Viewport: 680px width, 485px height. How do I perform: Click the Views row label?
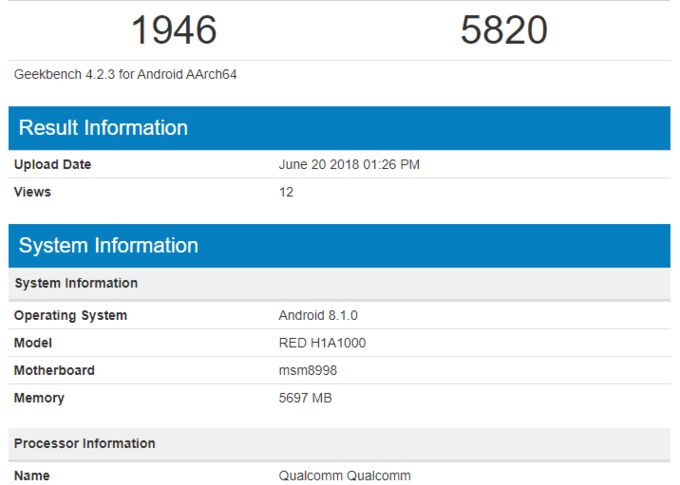tap(32, 192)
